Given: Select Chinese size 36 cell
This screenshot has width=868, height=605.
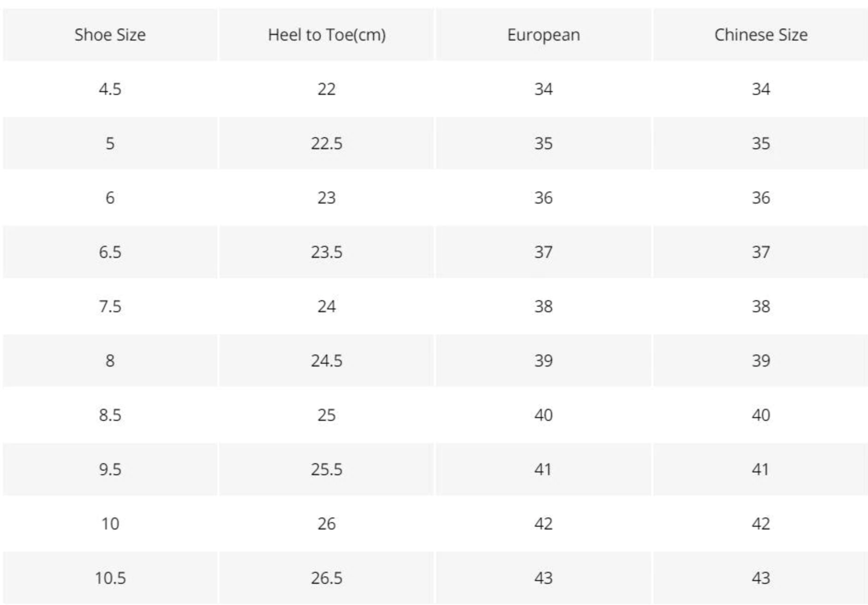Looking at the screenshot, I should tap(761, 198).
